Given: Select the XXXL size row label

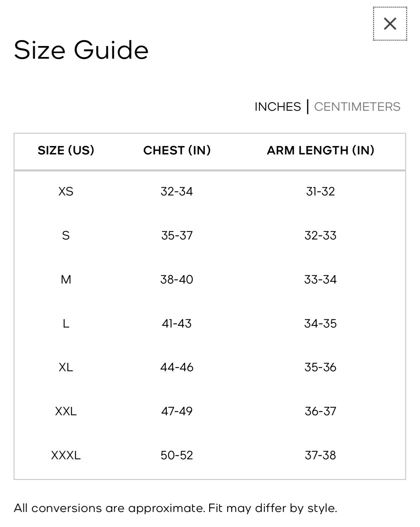Looking at the screenshot, I should point(66,455).
